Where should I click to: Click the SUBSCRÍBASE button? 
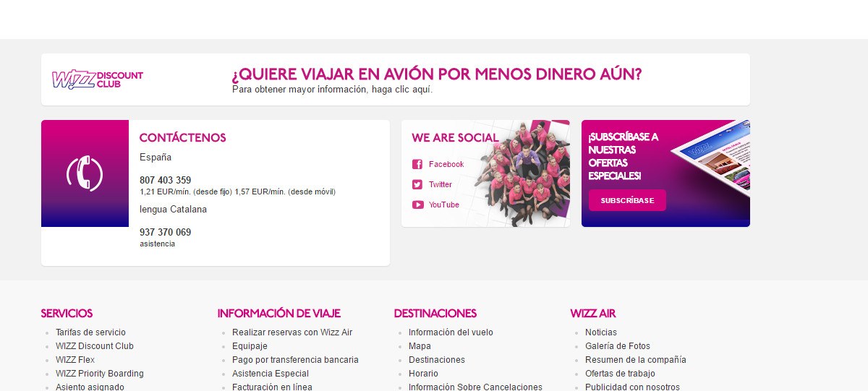[627, 200]
